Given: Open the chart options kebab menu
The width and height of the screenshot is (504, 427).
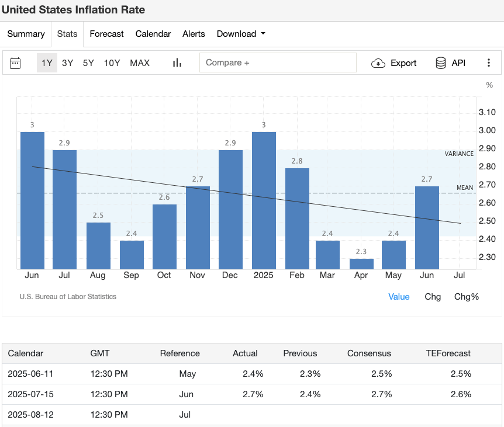Looking at the screenshot, I should tap(489, 63).
